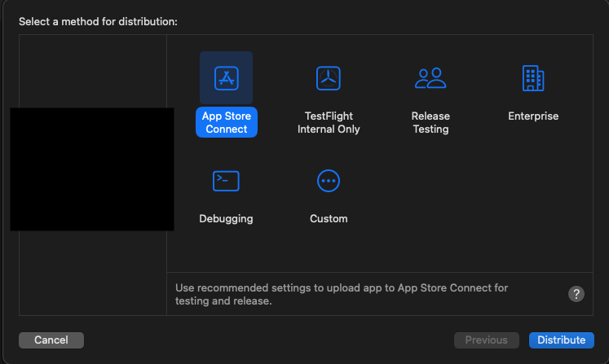Screen dimensions: 609x364
Task: Click the 'Enterprise' label text
Action: pos(533,116)
